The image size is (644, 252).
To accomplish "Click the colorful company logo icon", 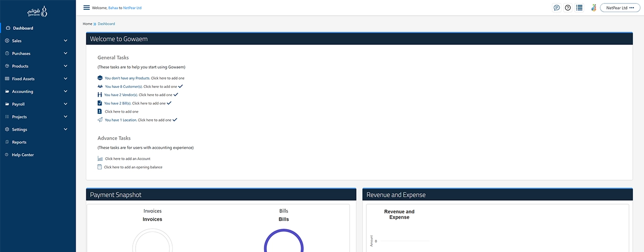I will click(593, 8).
